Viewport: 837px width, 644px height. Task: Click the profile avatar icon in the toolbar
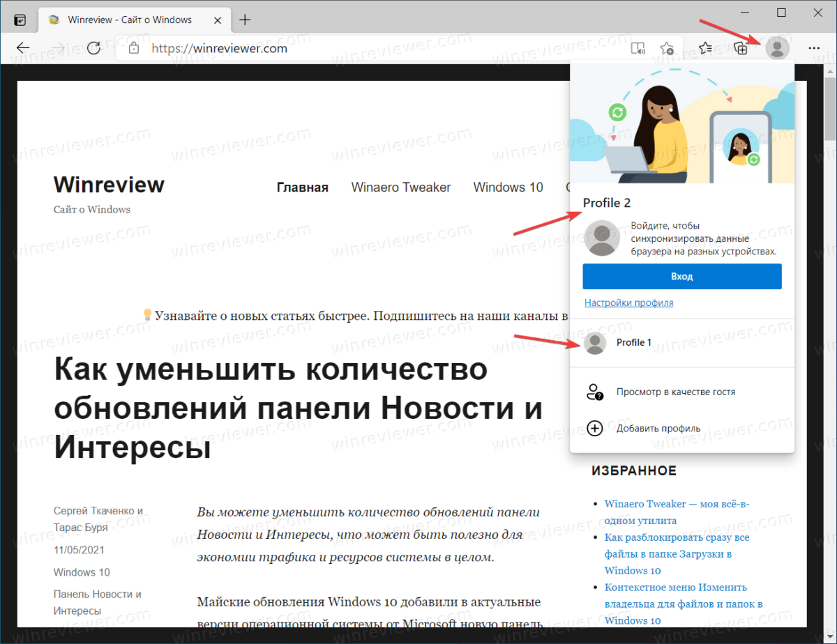pos(777,47)
